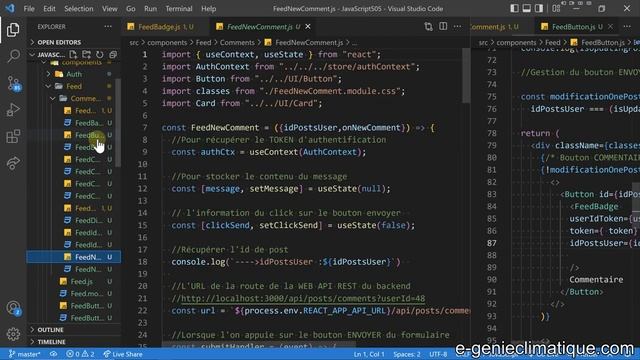
Task: Split the editor to the right
Action: click(x=443, y=27)
